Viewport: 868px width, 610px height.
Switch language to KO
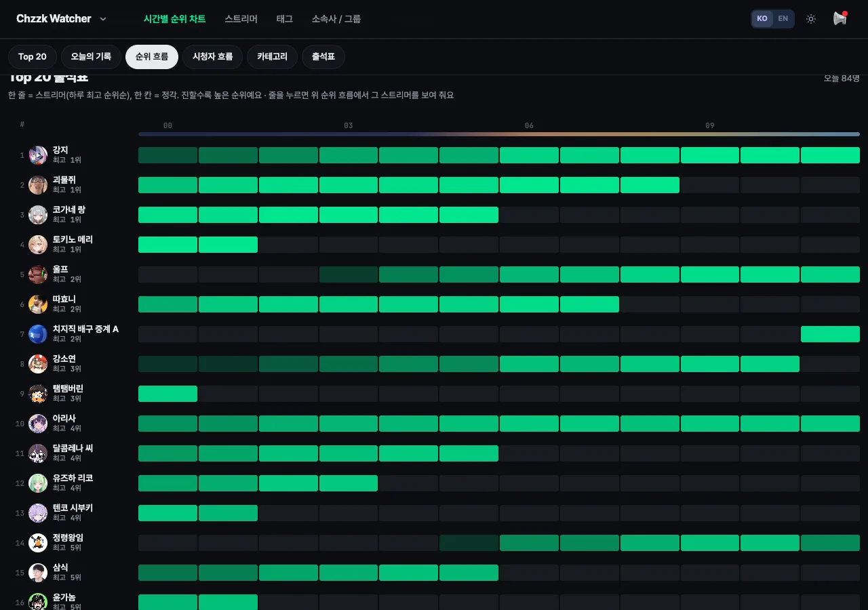[762, 19]
